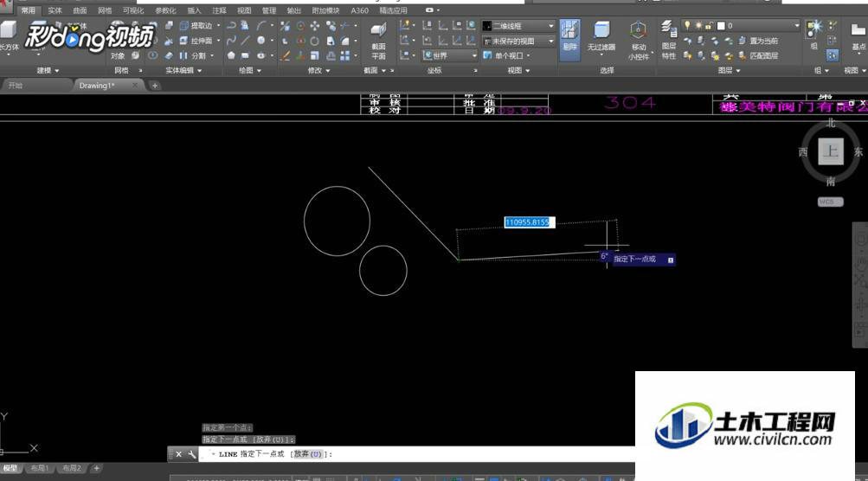Toggle the layer lock padlock icon

(x=709, y=25)
